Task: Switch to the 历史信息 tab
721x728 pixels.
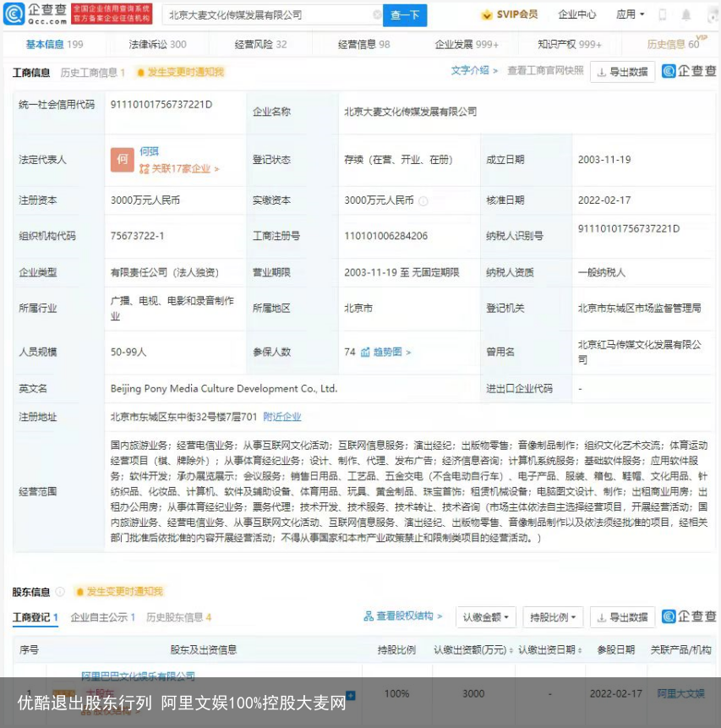Action: click(x=673, y=45)
